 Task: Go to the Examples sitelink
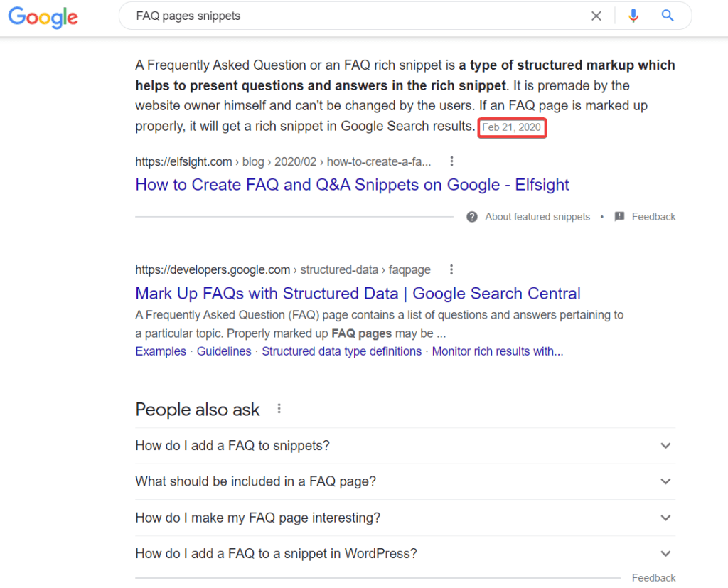pos(161,351)
